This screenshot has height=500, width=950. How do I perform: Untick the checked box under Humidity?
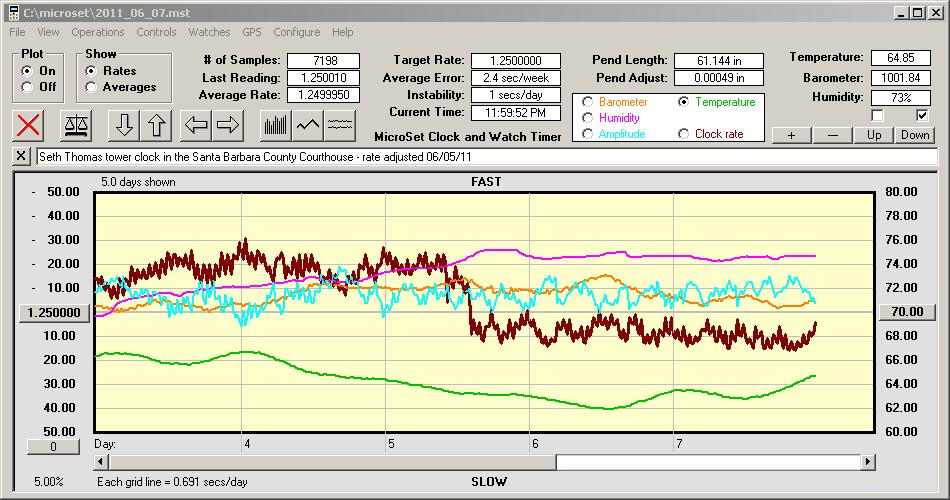pos(922,115)
